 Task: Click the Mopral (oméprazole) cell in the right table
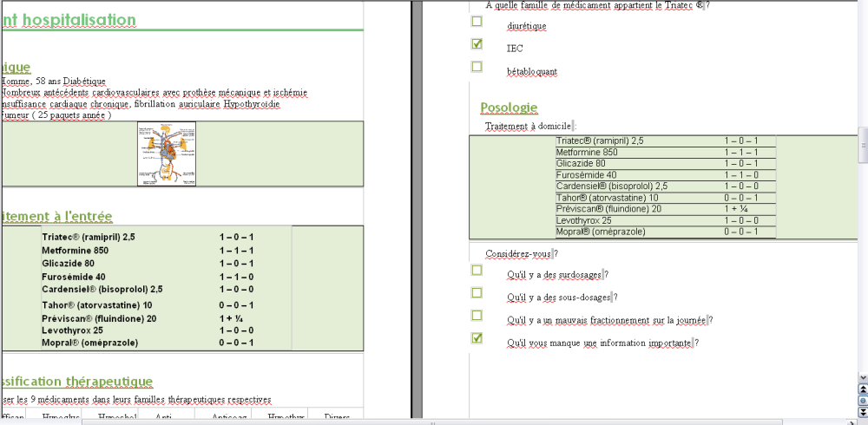(x=601, y=232)
